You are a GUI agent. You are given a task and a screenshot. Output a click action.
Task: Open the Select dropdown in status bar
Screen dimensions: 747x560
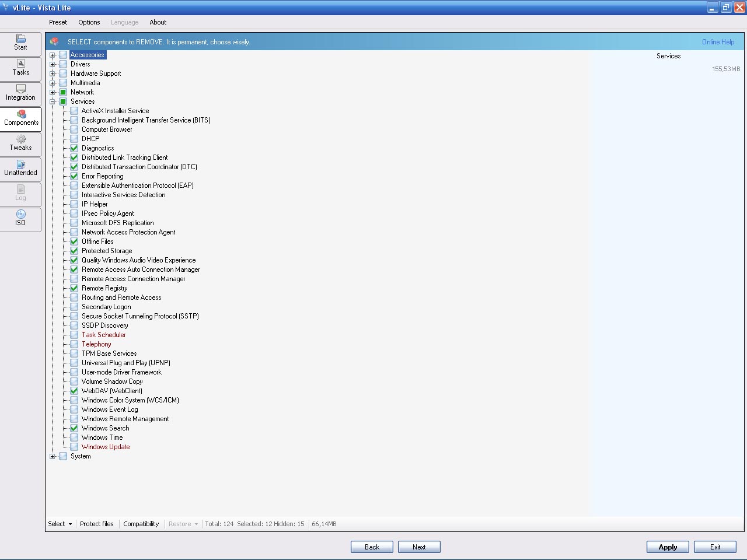click(60, 524)
